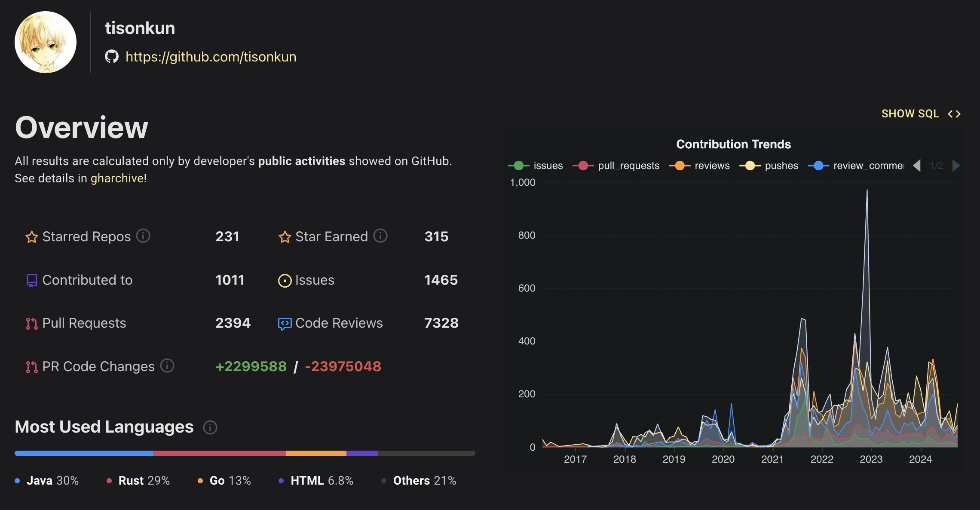Click the HTML segment of language bar
980x510 pixels.
[362, 453]
